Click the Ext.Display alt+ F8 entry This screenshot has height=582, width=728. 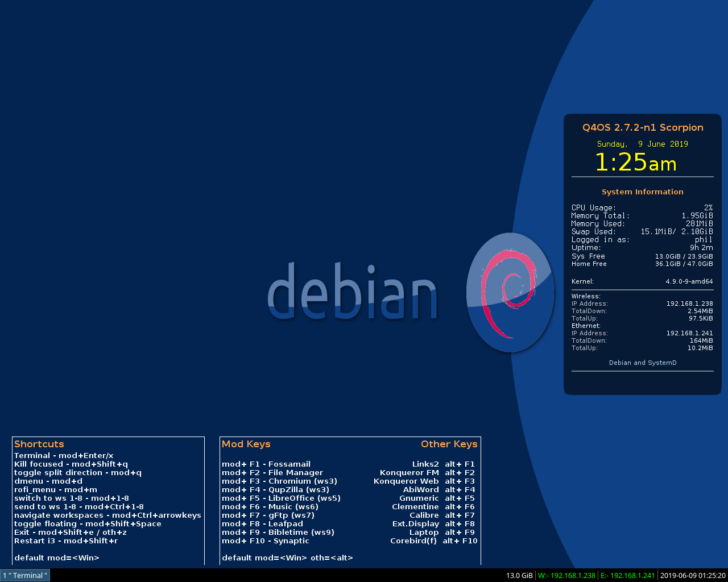[x=433, y=524]
